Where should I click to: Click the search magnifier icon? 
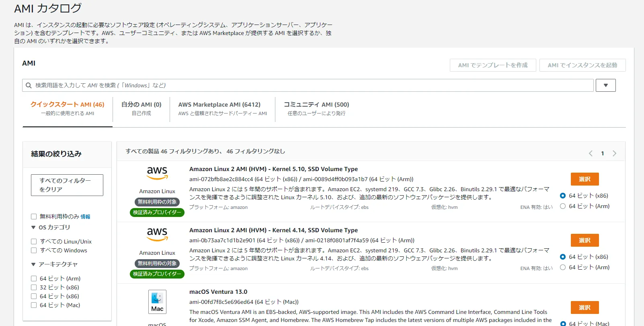point(29,85)
